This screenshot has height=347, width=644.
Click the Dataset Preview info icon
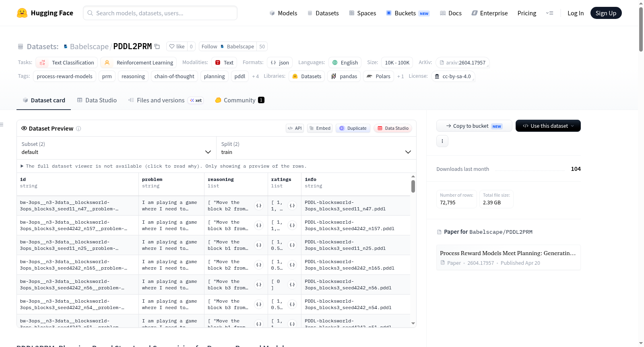pos(78,129)
